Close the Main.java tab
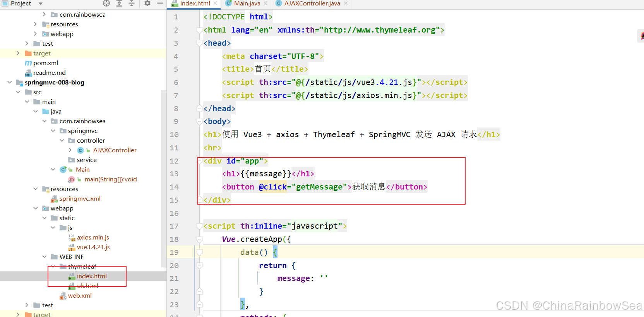This screenshot has height=317, width=644. pos(265,3)
